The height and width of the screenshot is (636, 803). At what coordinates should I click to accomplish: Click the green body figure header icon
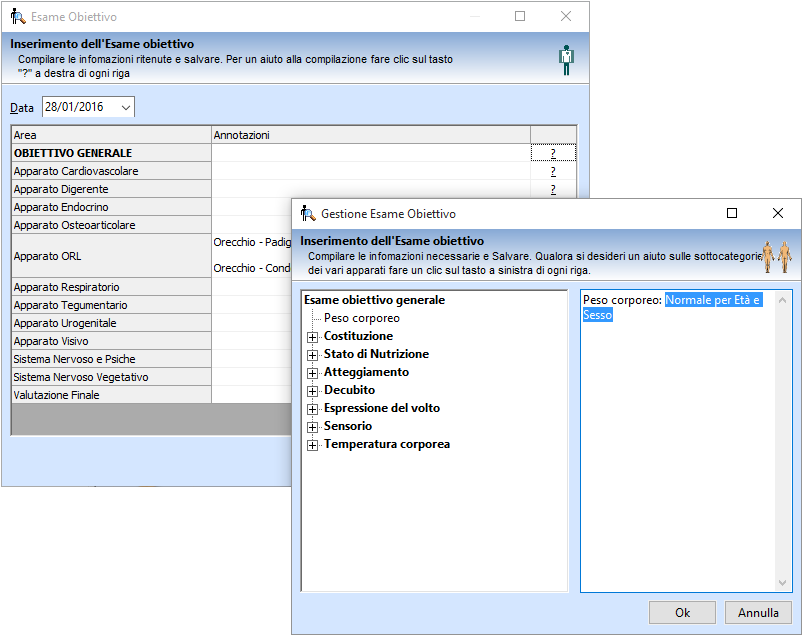click(566, 60)
